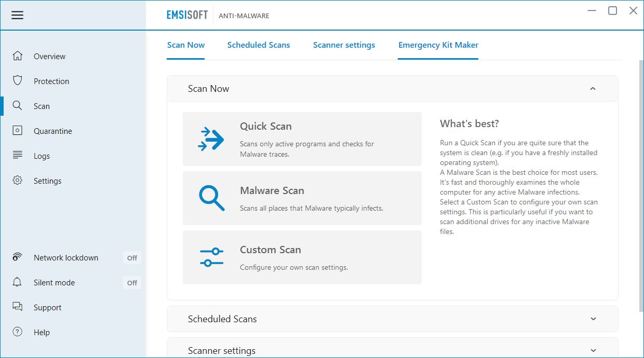
Task: Toggle Silent mode Off switch
Action: 132,283
